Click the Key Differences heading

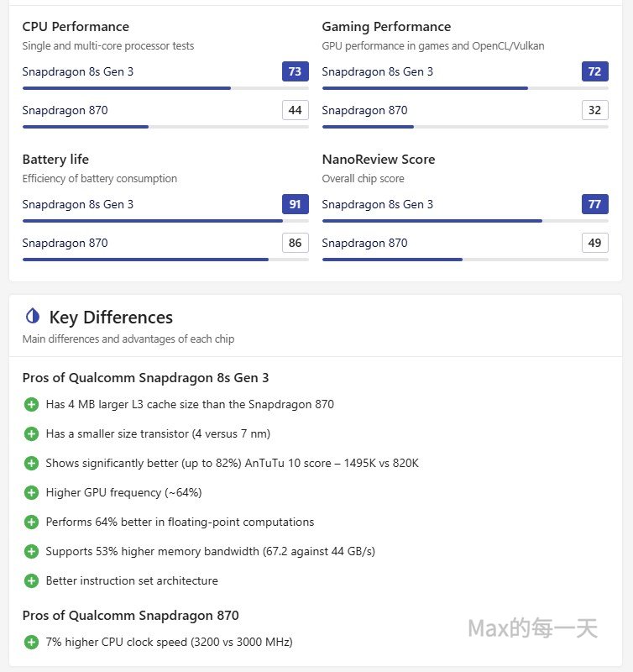[111, 318]
